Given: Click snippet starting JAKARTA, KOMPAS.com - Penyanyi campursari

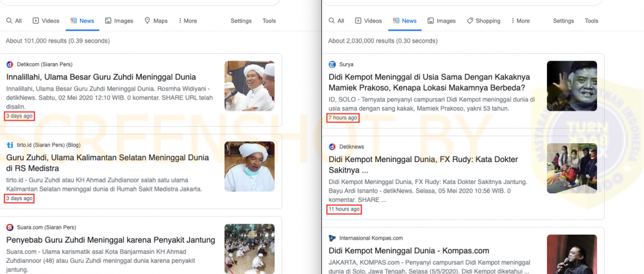Looking at the screenshot, I should tap(429, 266).
